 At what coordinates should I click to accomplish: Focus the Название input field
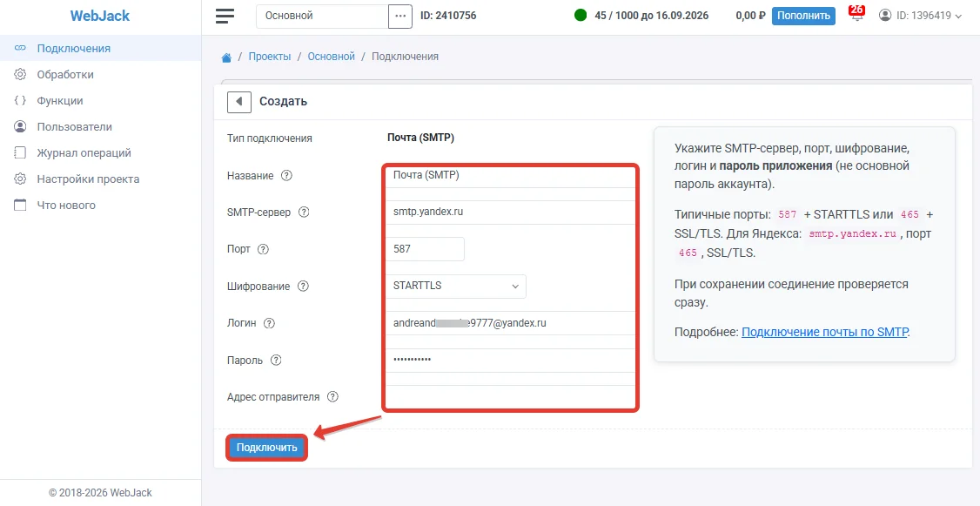click(x=511, y=176)
